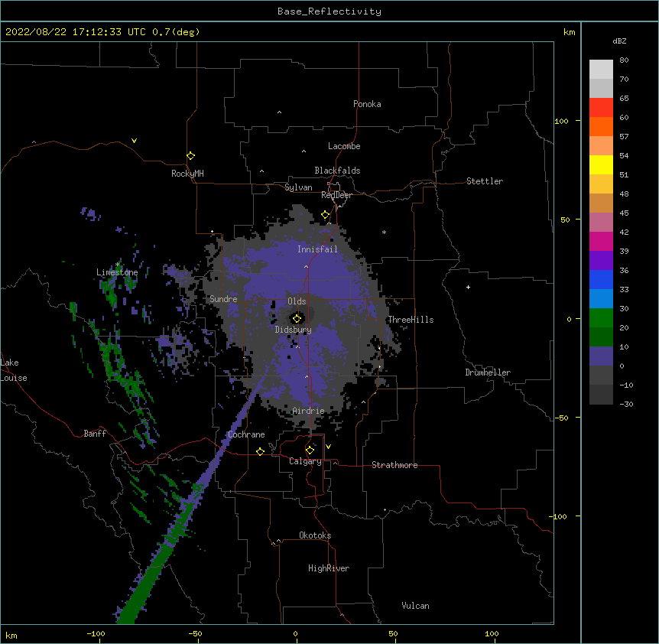This screenshot has height=644, width=659.
Task: Click the yellow diamond marker above RockyMH
Action: (191, 156)
